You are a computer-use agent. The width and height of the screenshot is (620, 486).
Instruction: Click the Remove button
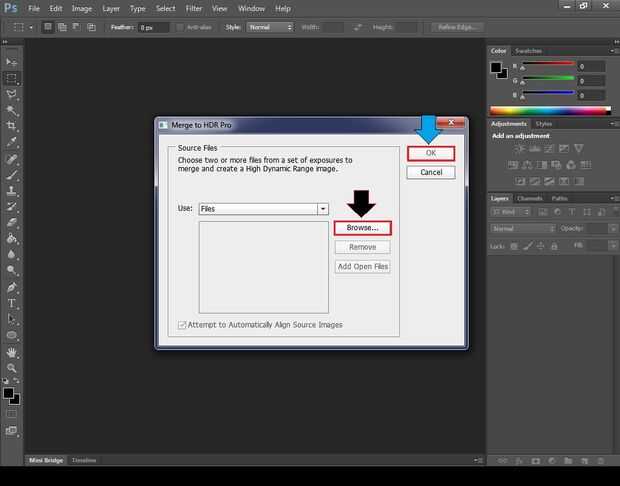pos(363,247)
